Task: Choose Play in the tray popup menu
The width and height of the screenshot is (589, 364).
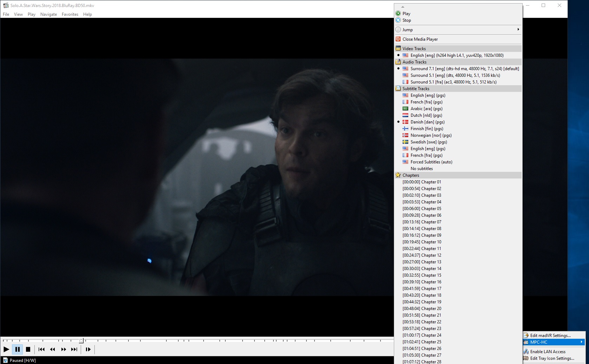Action: (x=458, y=14)
